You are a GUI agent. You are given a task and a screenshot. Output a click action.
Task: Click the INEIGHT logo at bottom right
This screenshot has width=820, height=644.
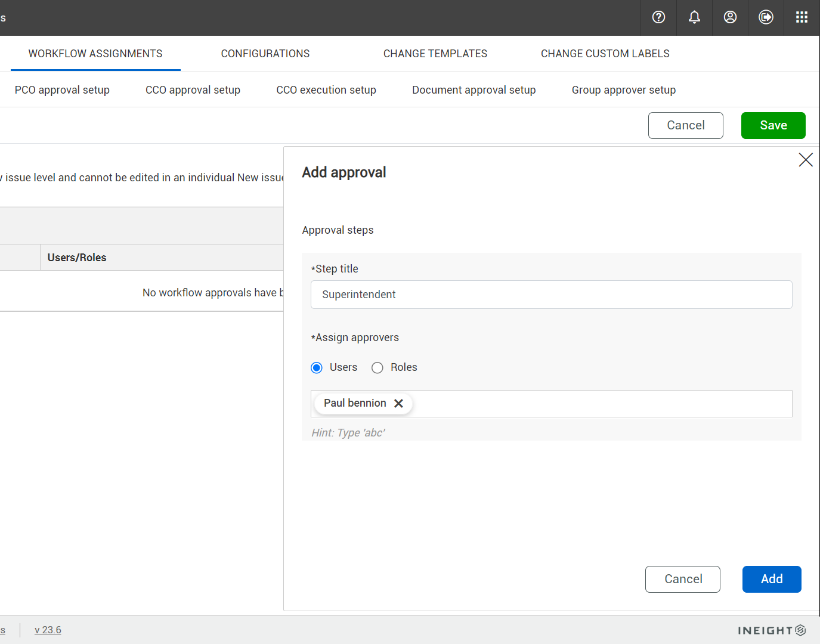pos(771,630)
